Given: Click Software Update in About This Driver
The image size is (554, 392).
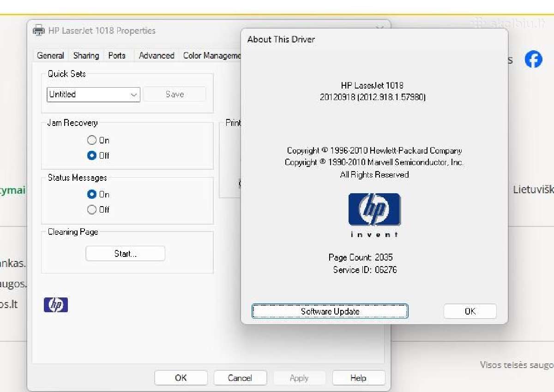Looking at the screenshot, I should point(330,311).
